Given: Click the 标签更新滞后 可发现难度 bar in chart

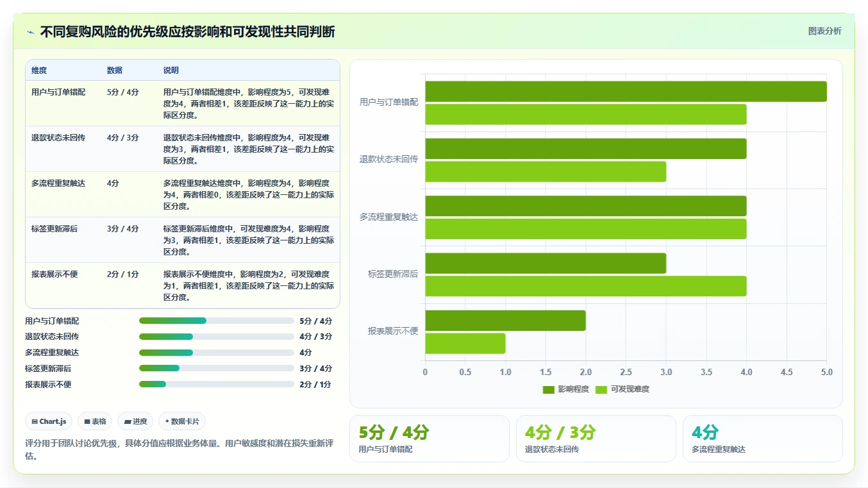Looking at the screenshot, I should (586, 286).
